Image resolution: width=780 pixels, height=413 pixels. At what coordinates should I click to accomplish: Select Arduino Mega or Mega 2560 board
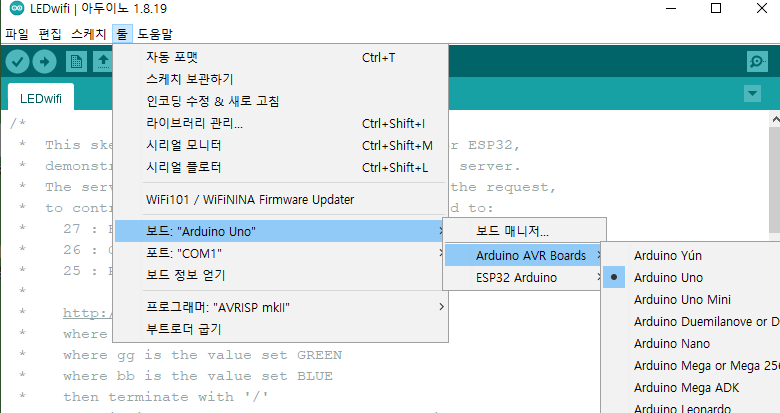click(x=690, y=366)
